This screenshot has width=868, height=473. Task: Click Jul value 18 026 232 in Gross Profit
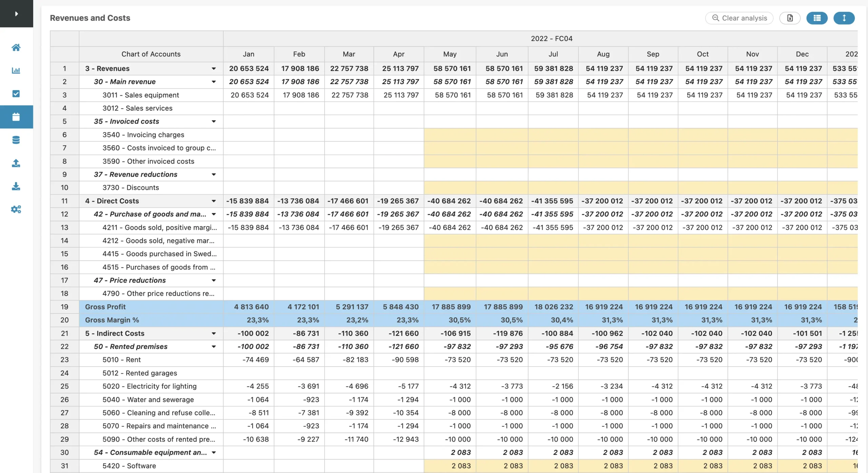coord(554,307)
